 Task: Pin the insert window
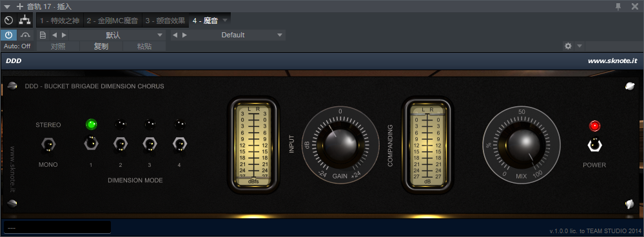(618, 6)
